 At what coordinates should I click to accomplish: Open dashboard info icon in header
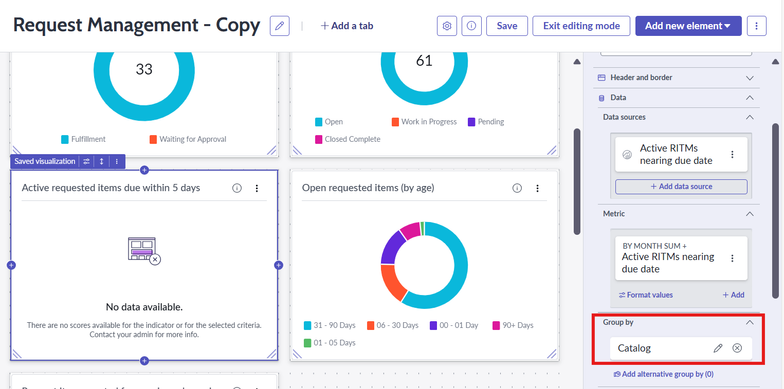(x=472, y=26)
